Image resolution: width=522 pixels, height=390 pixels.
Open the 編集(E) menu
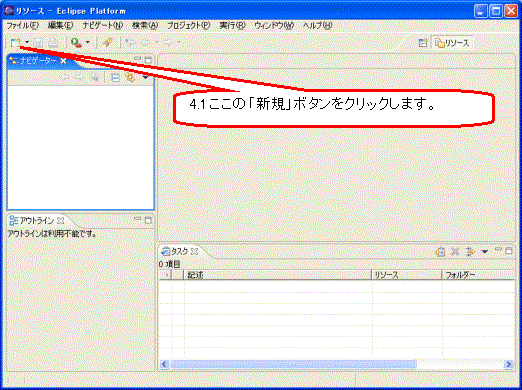(60, 25)
